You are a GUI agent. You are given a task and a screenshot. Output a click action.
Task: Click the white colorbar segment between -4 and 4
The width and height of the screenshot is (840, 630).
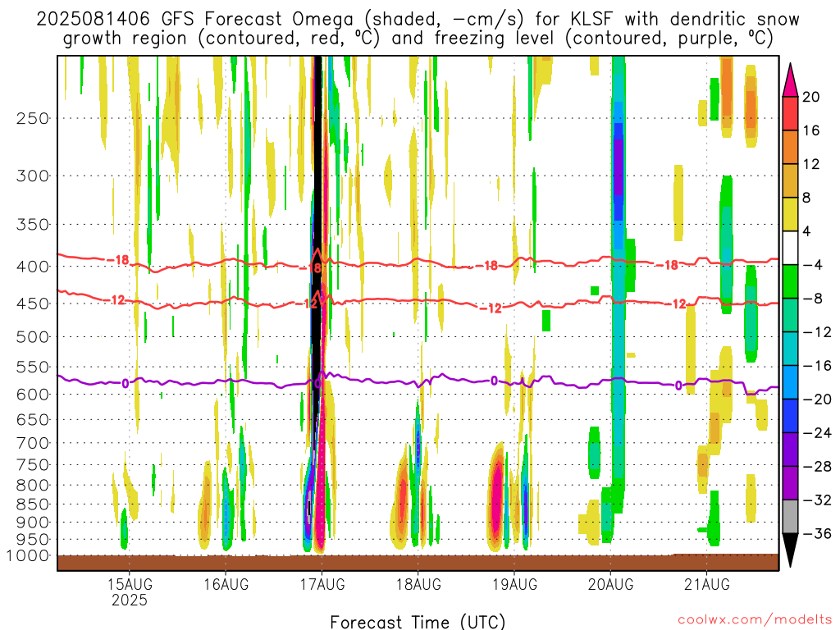(790, 249)
